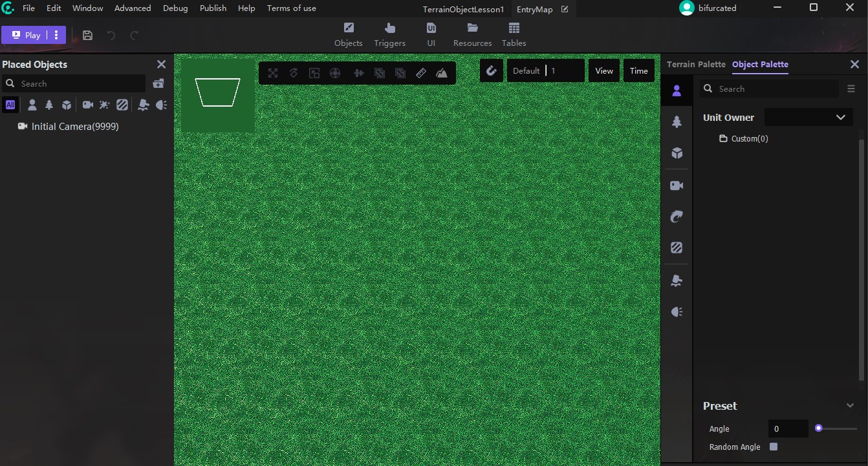Select the Camera category in Object Palette
This screenshot has height=466, width=868.
pyautogui.click(x=677, y=185)
